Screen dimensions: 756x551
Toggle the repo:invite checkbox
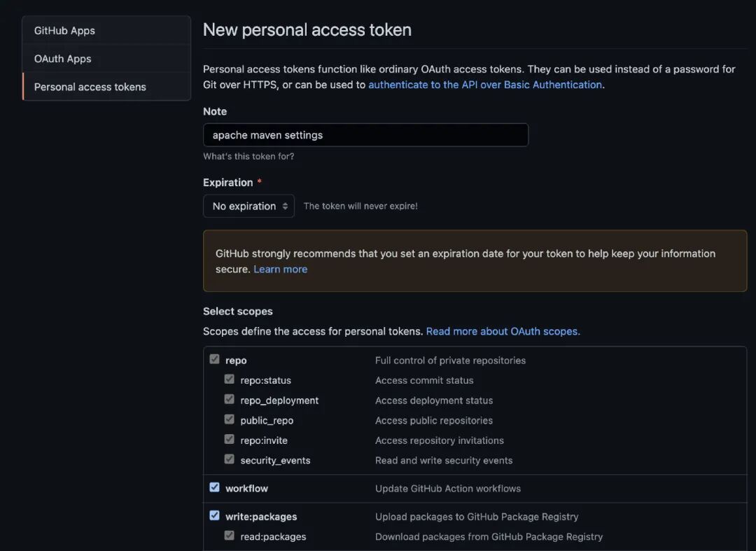tap(229, 439)
